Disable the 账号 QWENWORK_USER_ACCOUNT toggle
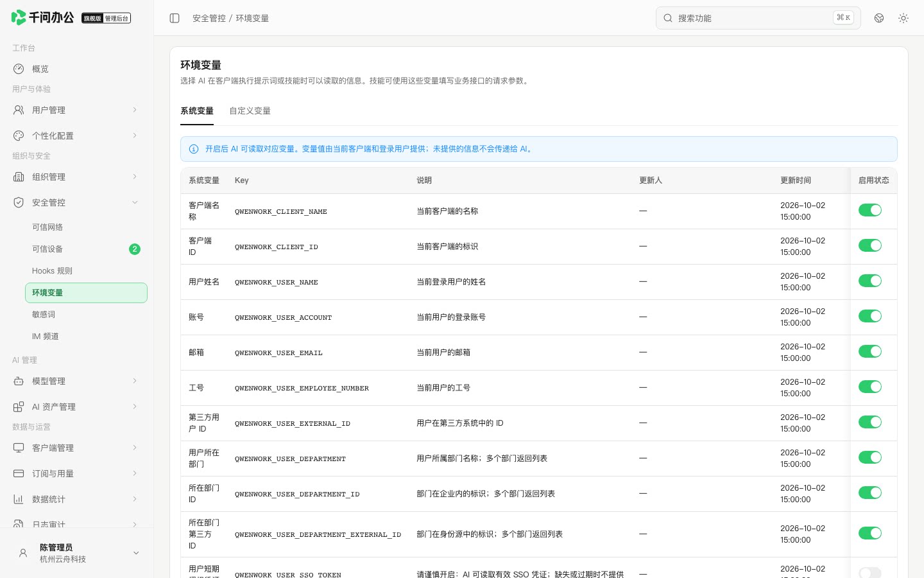 [x=870, y=316]
